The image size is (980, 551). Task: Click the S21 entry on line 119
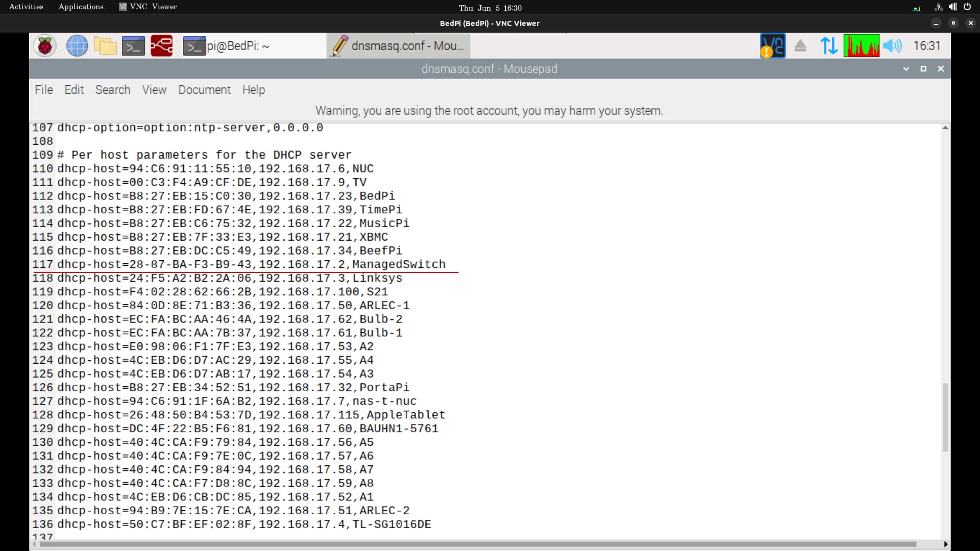(x=223, y=292)
